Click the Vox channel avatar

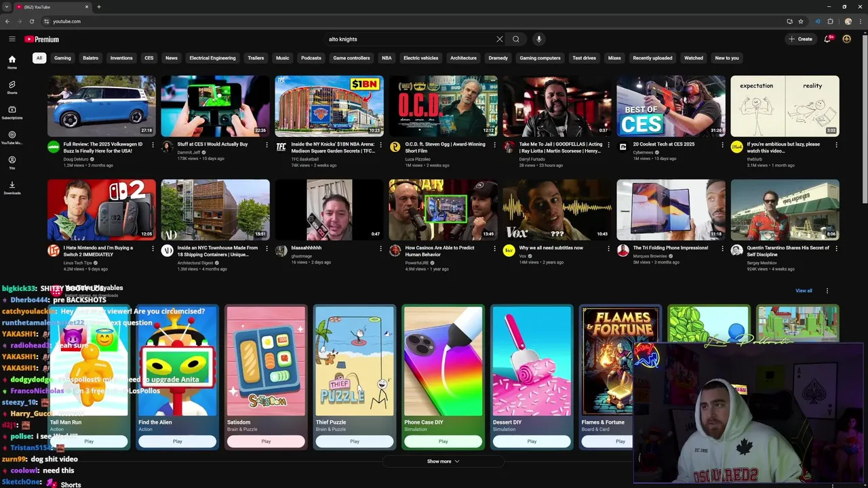tap(509, 251)
